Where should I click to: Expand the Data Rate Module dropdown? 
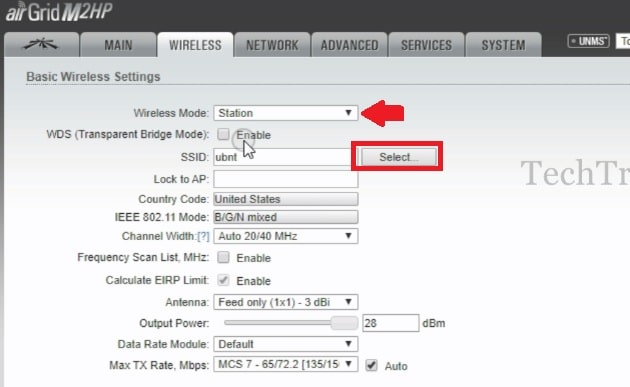point(286,344)
